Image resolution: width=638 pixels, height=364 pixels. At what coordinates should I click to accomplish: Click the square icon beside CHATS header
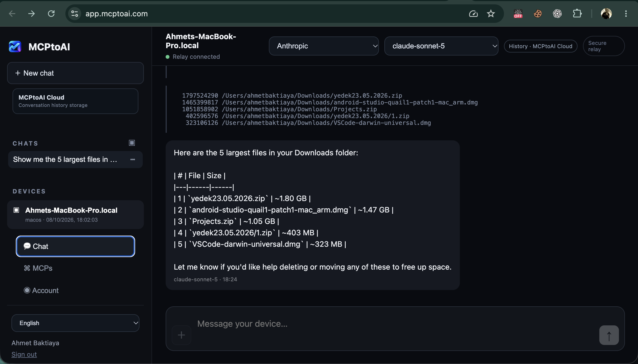point(132,143)
